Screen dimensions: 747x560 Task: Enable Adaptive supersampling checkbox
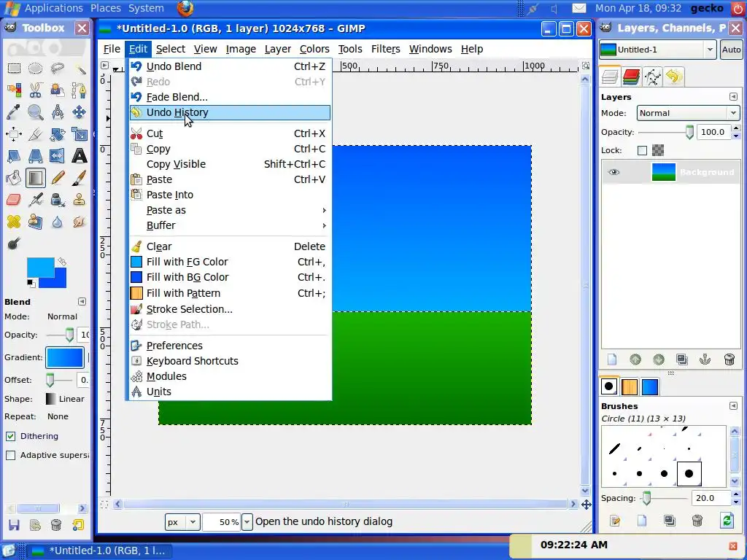(10, 455)
